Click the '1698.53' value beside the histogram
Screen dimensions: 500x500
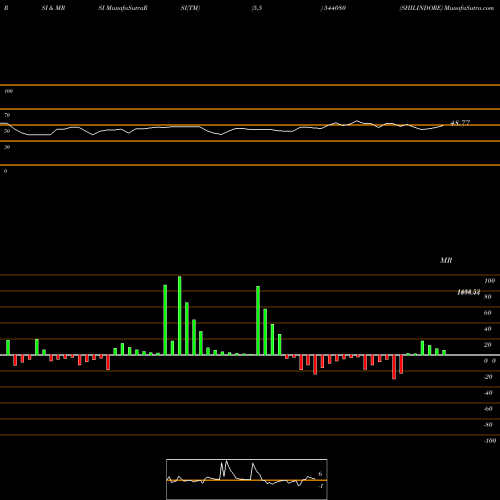pyautogui.click(x=468, y=292)
